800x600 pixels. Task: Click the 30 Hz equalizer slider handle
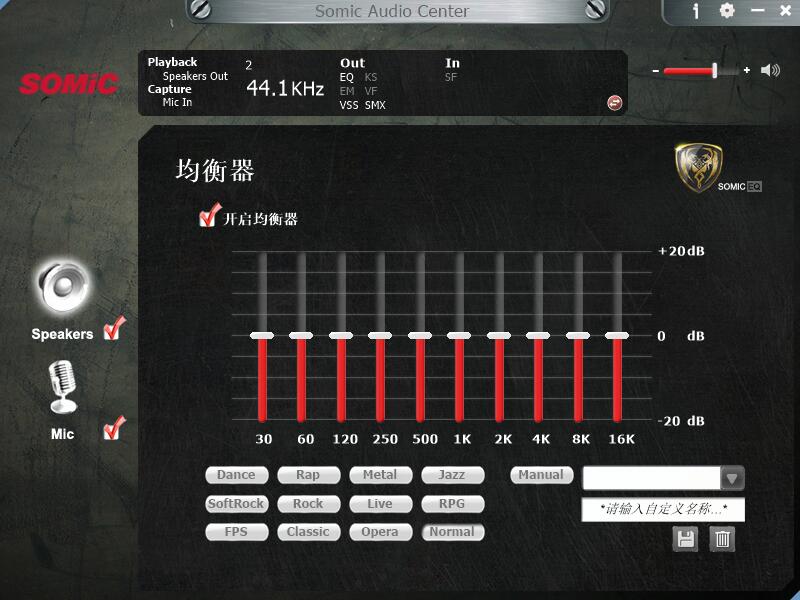click(x=262, y=335)
